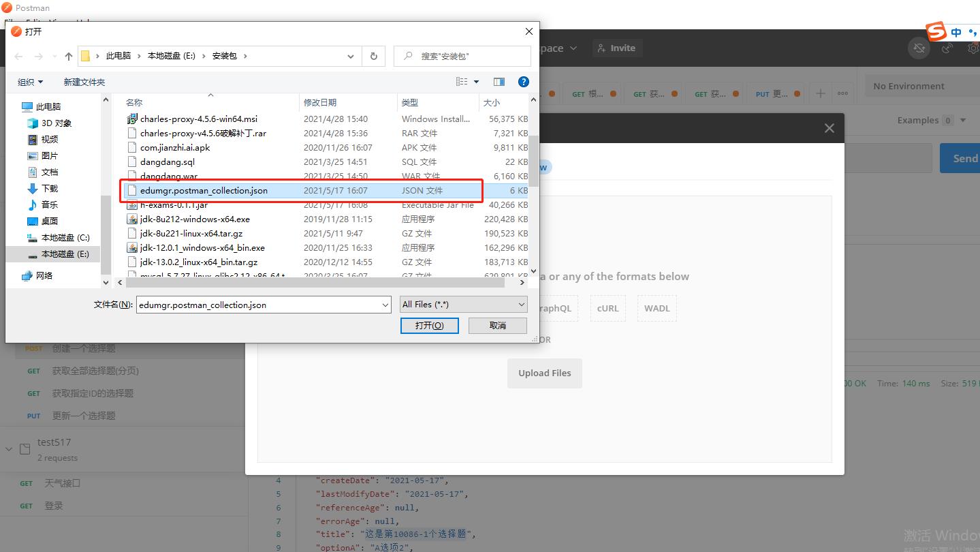The width and height of the screenshot is (980, 552).
Task: Change the file list view layout icon
Action: 462,82
